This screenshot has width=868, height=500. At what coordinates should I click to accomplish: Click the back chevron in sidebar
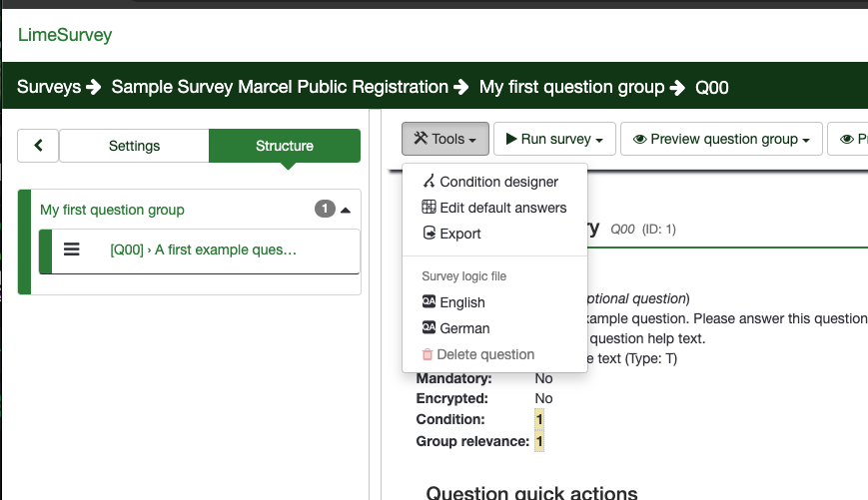(38, 146)
